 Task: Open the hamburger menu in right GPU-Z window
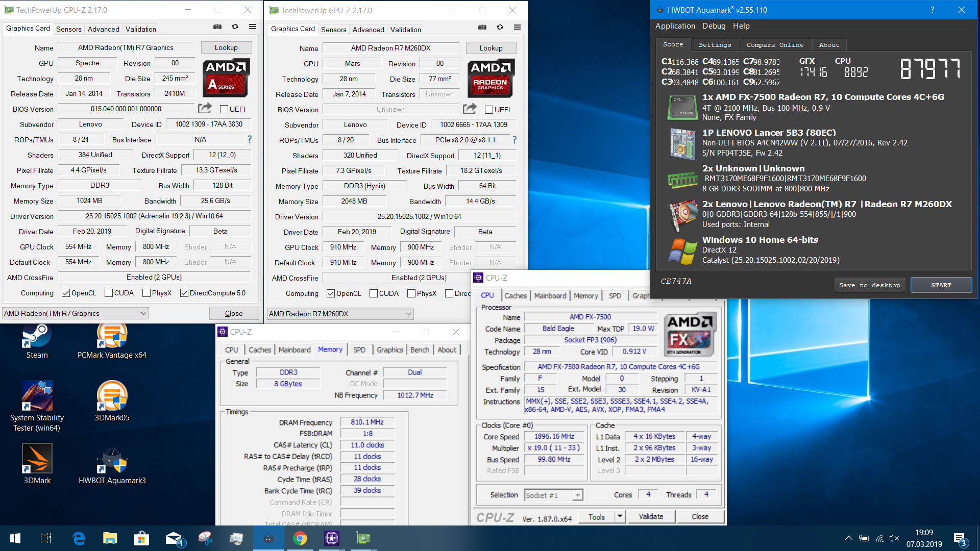coord(517,28)
